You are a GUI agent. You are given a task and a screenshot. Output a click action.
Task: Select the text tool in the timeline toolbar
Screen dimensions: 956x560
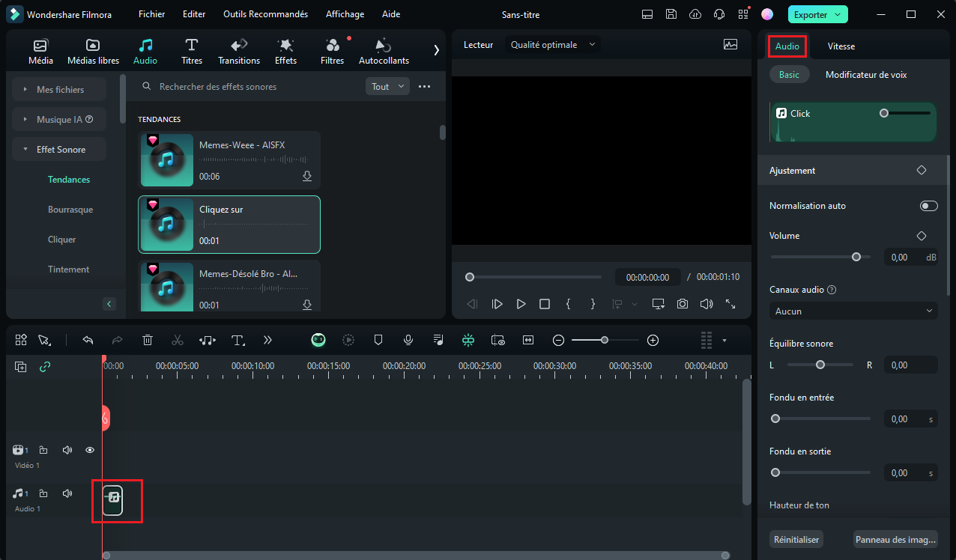click(238, 340)
